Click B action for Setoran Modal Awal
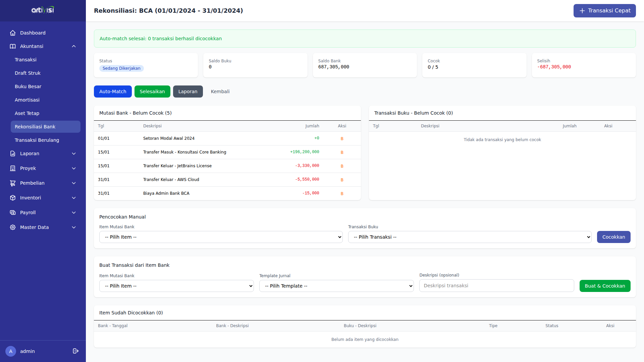 click(x=342, y=139)
